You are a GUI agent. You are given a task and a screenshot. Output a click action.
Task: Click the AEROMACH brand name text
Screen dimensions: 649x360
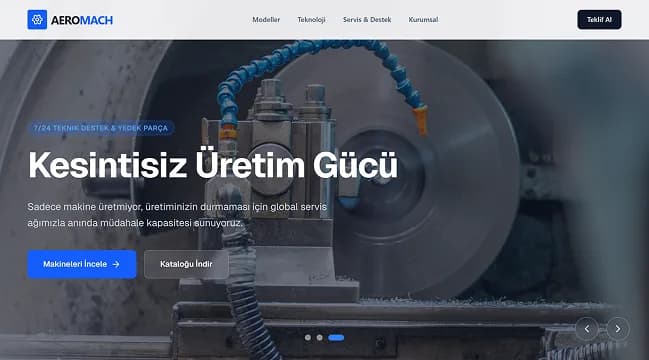[82, 20]
